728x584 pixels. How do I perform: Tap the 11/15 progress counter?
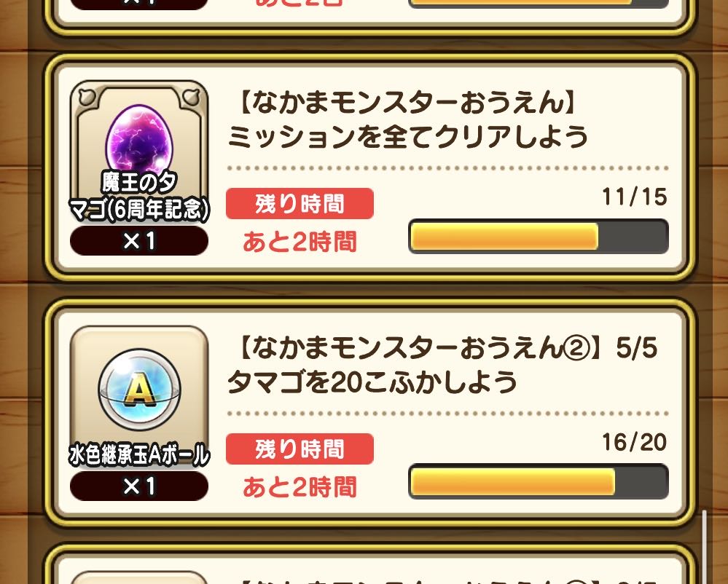[x=634, y=197]
